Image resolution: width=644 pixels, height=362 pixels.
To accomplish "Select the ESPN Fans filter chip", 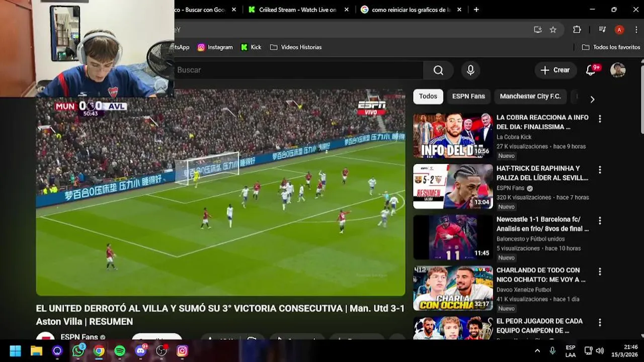I will pyautogui.click(x=468, y=97).
